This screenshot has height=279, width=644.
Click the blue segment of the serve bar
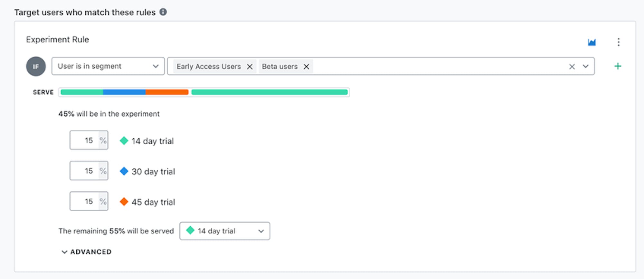(124, 92)
